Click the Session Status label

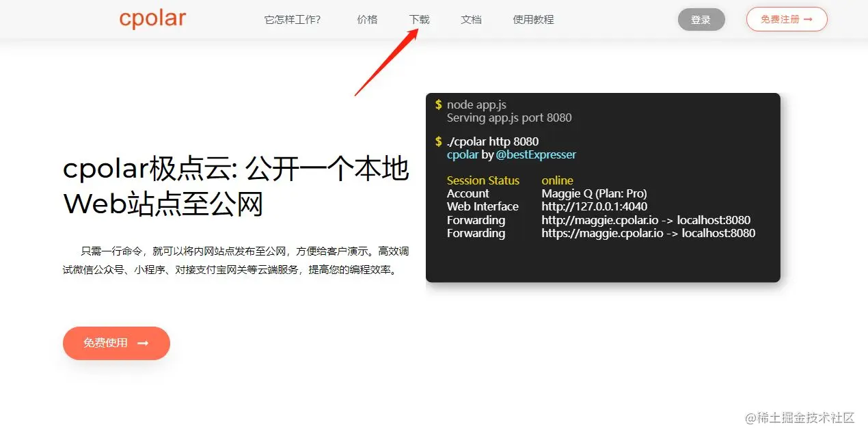pyautogui.click(x=483, y=180)
